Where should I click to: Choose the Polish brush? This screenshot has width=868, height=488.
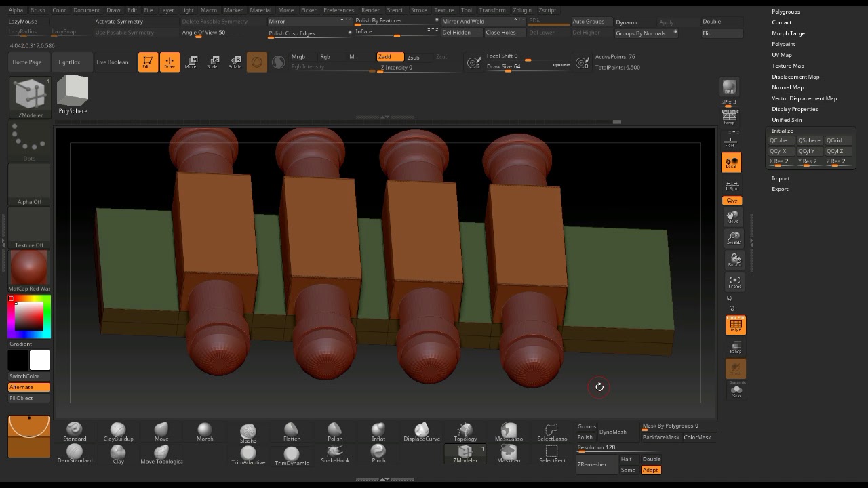pos(335,432)
